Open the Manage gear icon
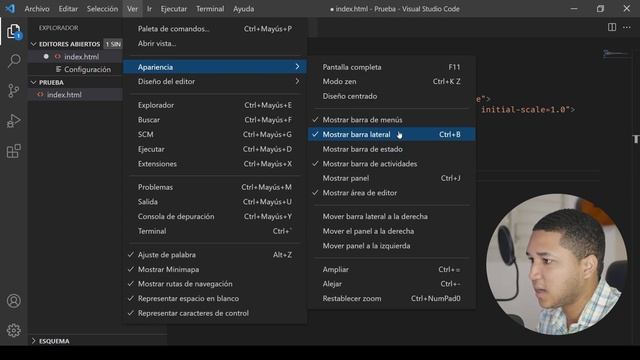The height and width of the screenshot is (360, 640). (x=13, y=330)
